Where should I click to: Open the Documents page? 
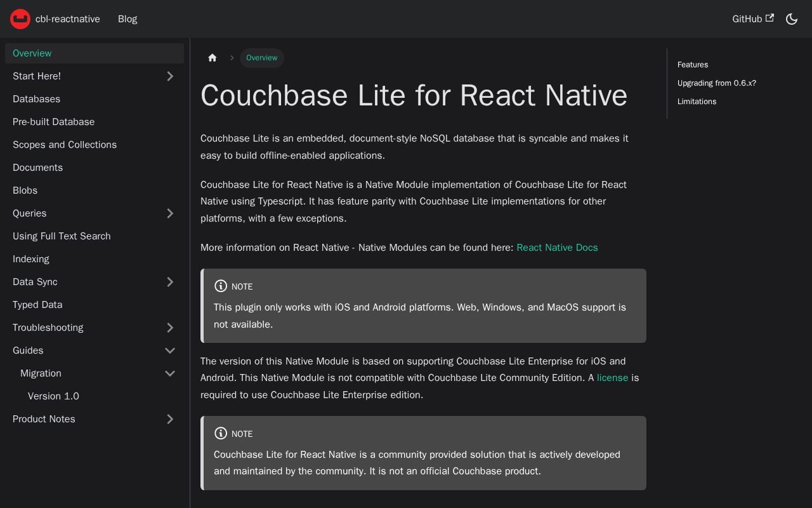95,168
